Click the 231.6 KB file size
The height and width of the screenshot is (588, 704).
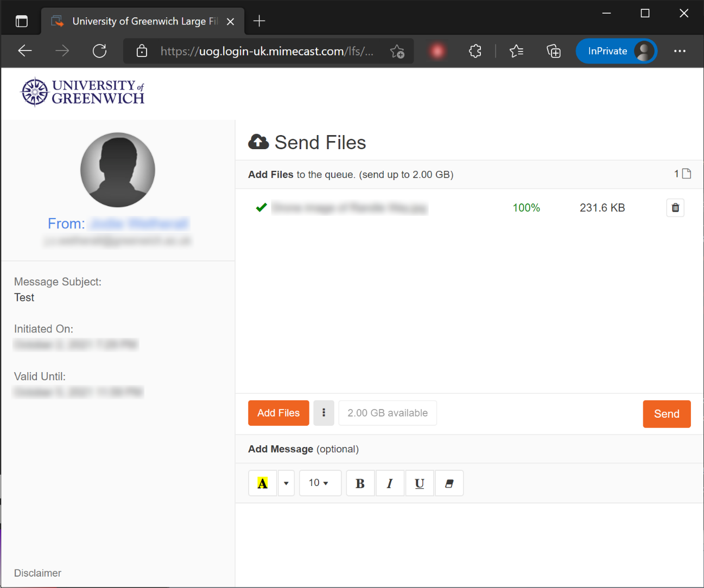click(x=602, y=208)
